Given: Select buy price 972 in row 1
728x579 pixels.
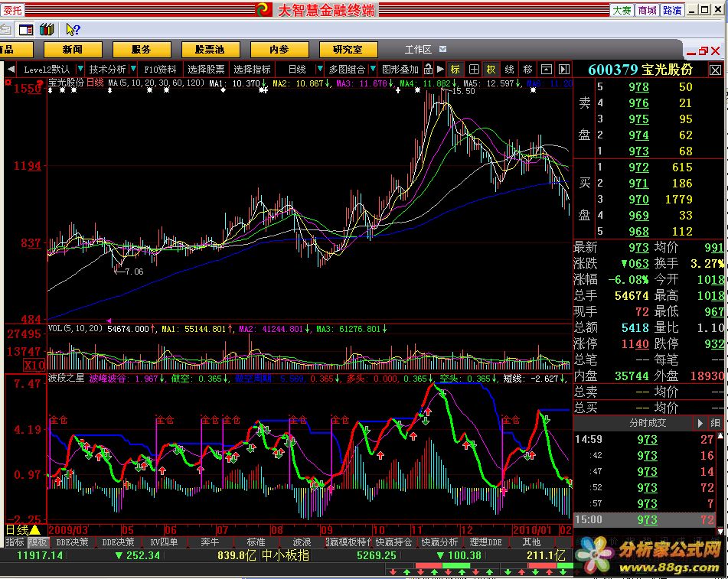Looking at the screenshot, I should point(638,167).
